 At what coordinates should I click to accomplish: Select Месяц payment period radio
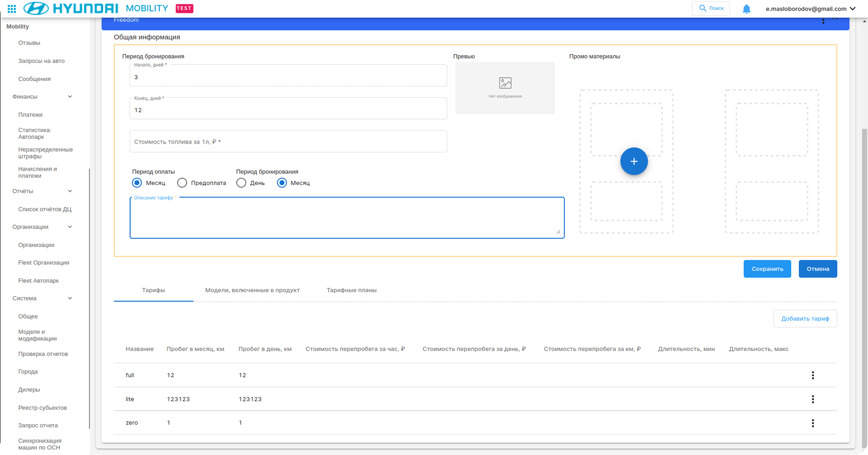coord(137,183)
